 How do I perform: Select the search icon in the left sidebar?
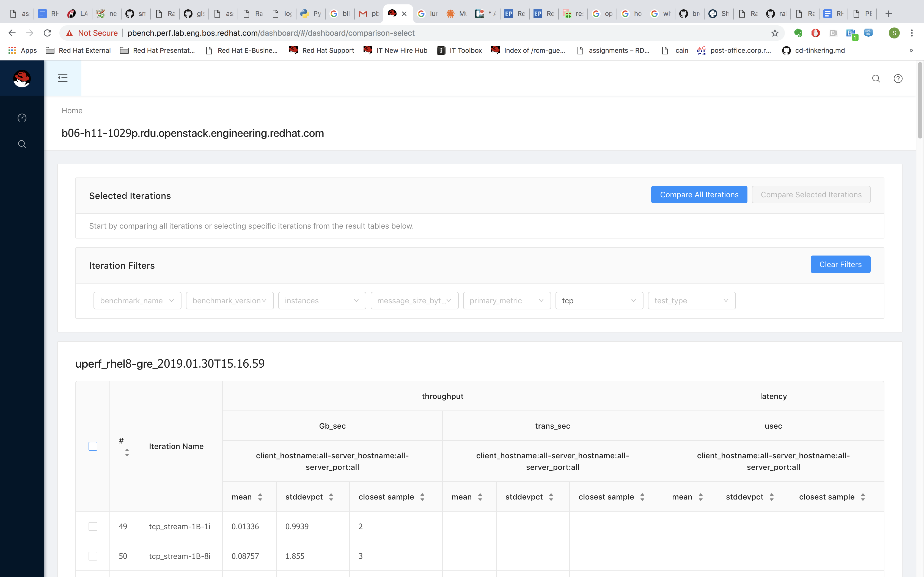click(22, 144)
